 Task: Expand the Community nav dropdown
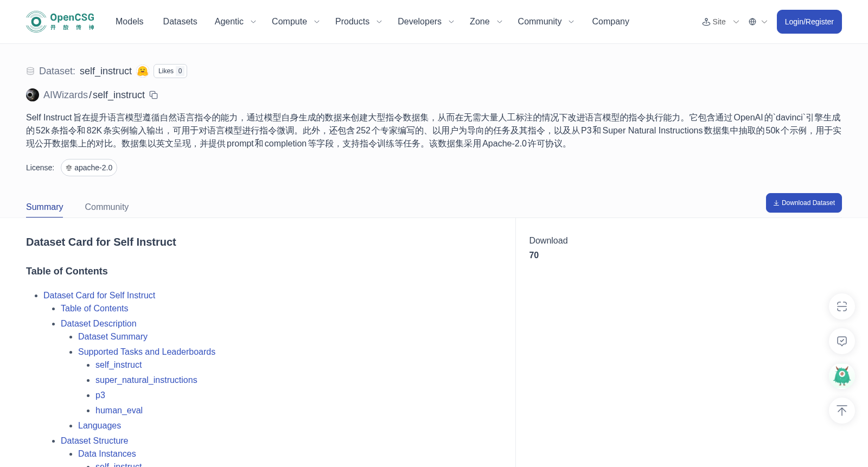546,22
